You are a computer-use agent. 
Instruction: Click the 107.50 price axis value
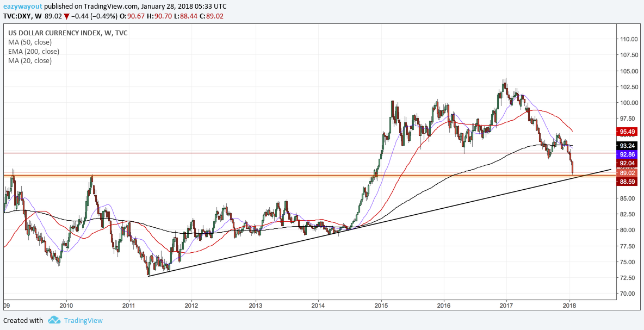point(629,55)
